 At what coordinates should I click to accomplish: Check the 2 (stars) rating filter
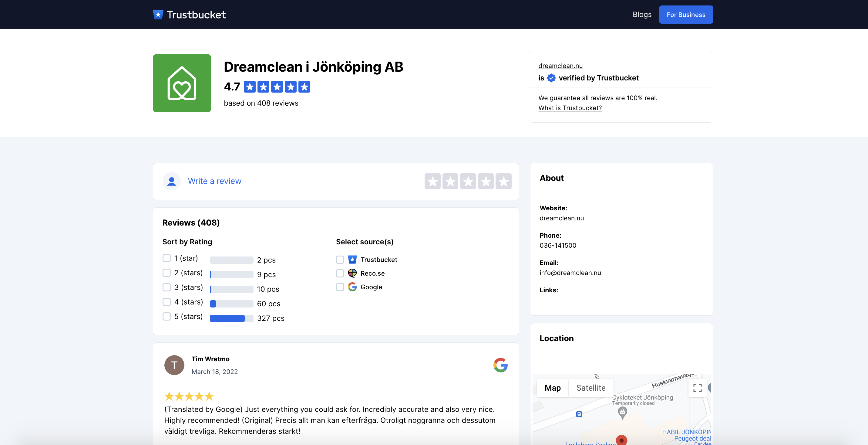(167, 273)
